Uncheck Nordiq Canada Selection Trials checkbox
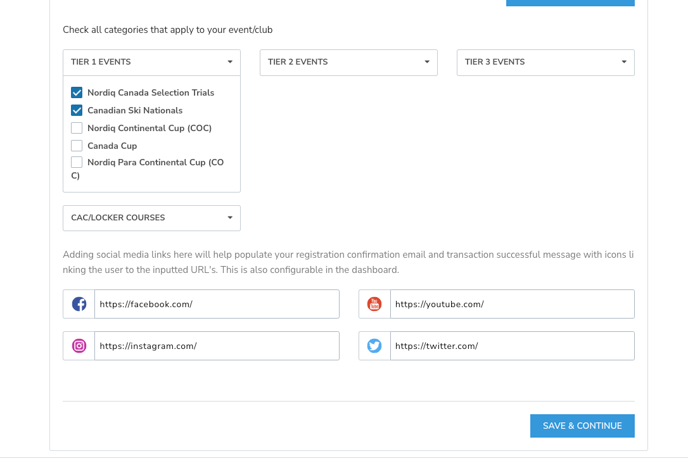688x475 pixels. [x=77, y=93]
